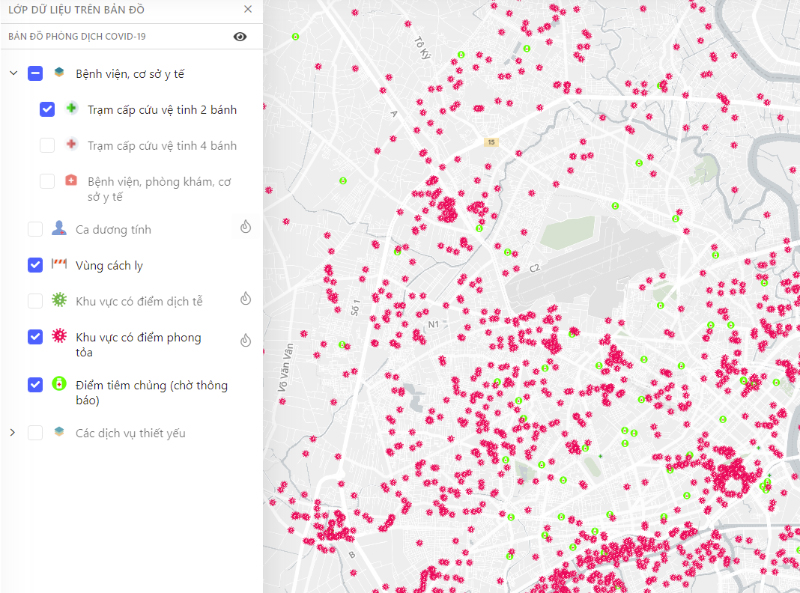Click flame icon for Khu vực có điểm dịch tễ
Screen dimensions: 800x593
pos(245,298)
